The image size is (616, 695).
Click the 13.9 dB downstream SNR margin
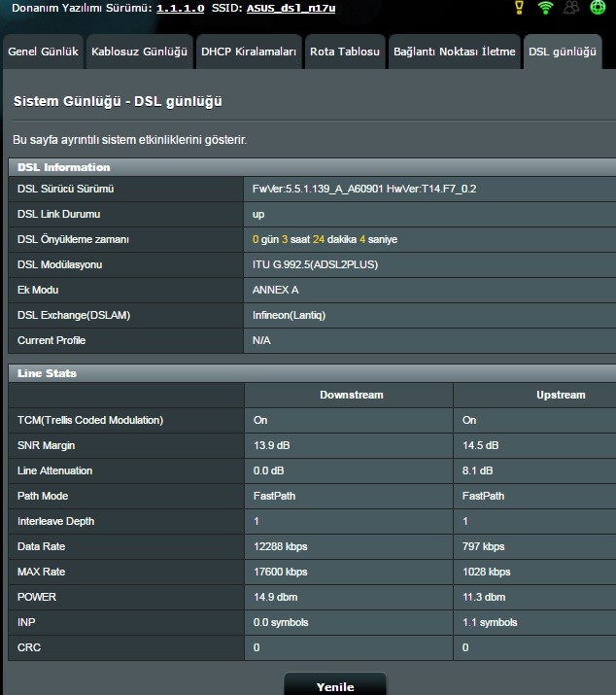tap(272, 445)
